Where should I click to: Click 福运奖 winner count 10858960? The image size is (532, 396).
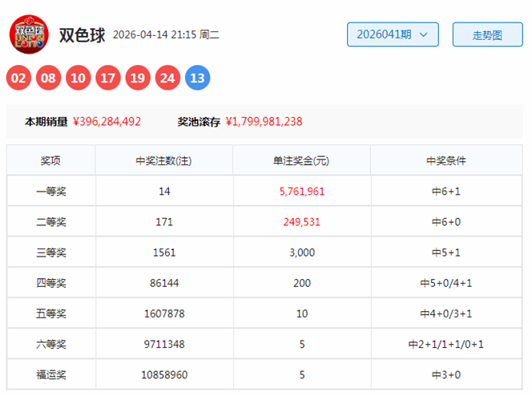click(x=164, y=374)
